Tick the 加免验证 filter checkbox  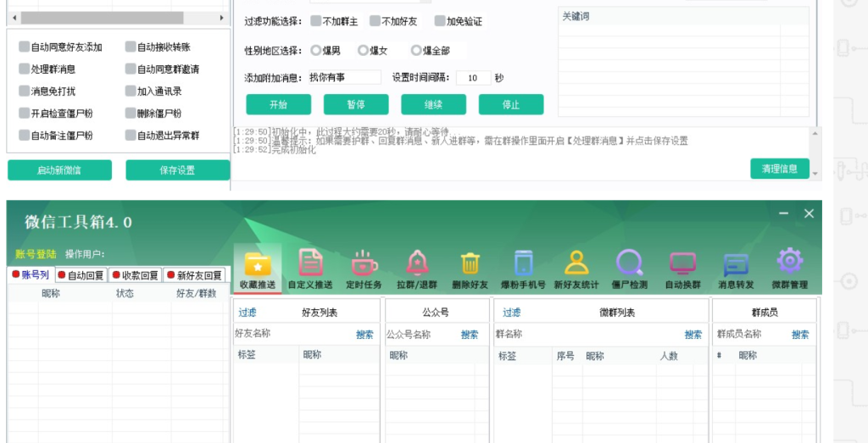(440, 21)
